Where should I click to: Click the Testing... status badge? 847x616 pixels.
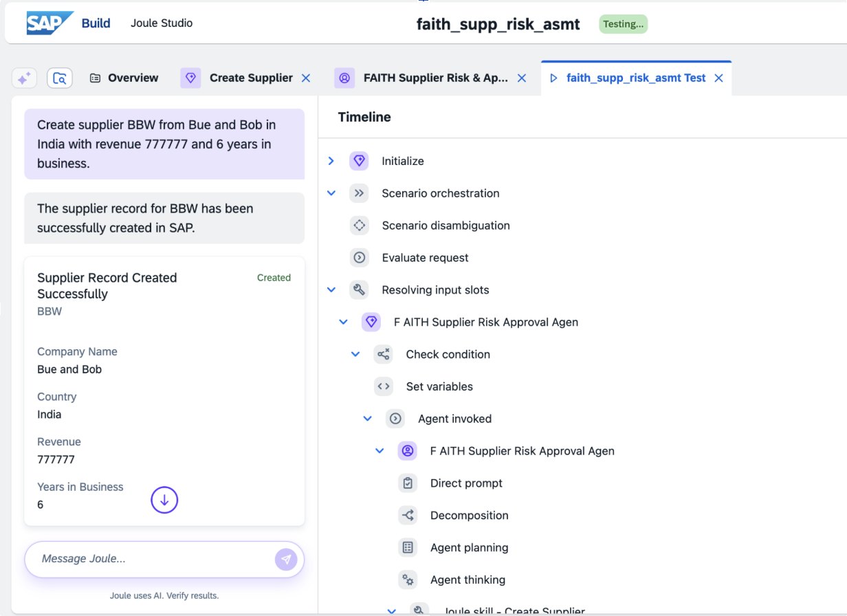[x=623, y=24]
